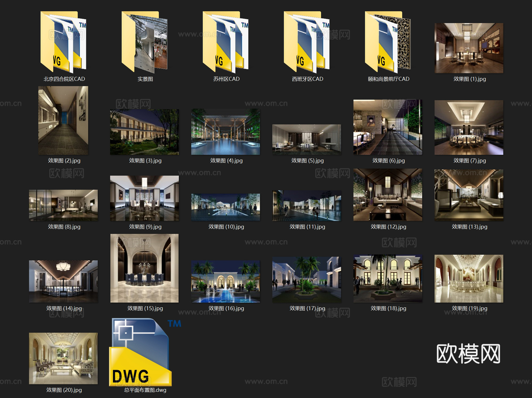The height and width of the screenshot is (398, 532).
Task: Click the 效果图 (15).jpg file name
Action: pos(145,308)
